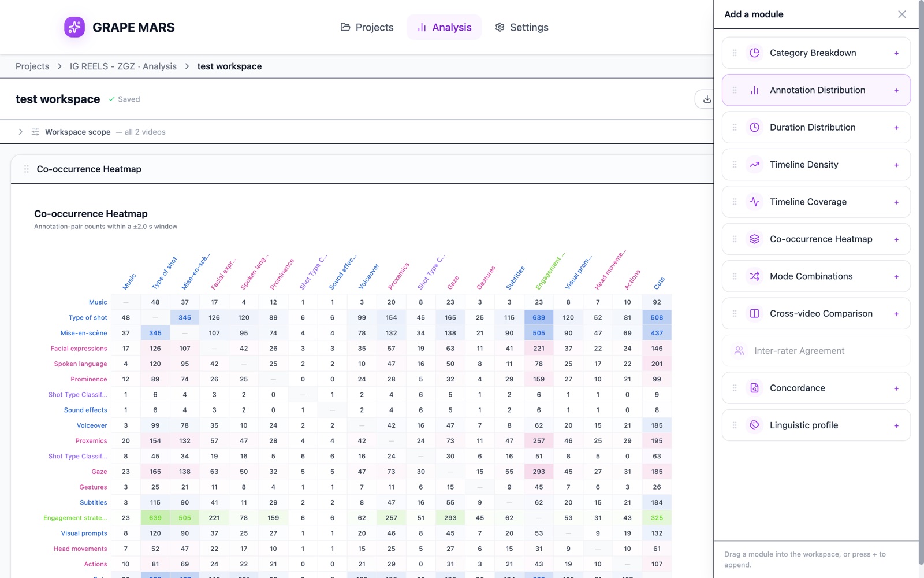
Task: Click the Linguistic profile icon
Action: coord(754,425)
